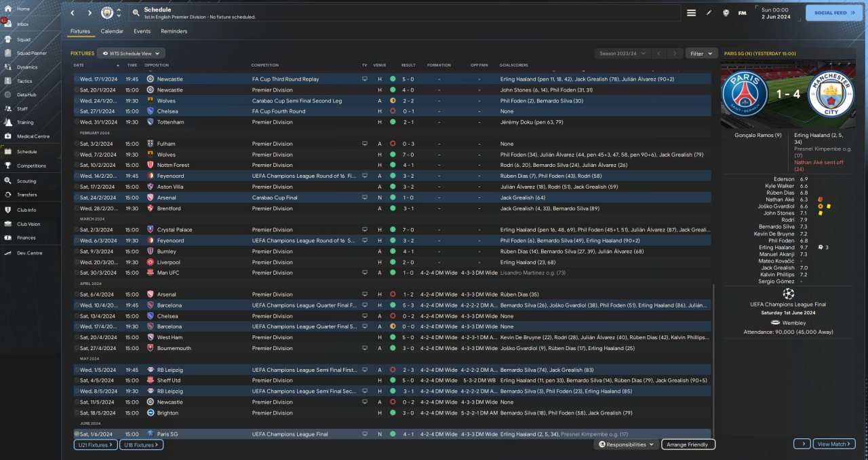
Task: Switch to the Calendar tab
Action: [112, 31]
